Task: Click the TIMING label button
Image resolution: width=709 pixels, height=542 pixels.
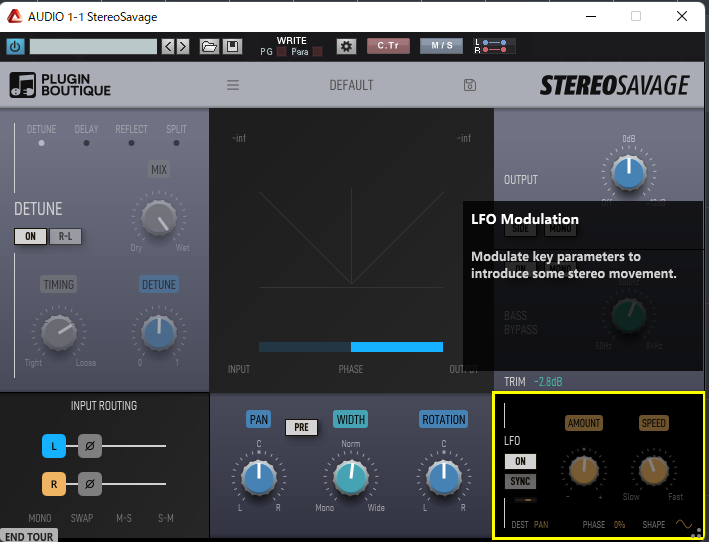Action: tap(59, 284)
